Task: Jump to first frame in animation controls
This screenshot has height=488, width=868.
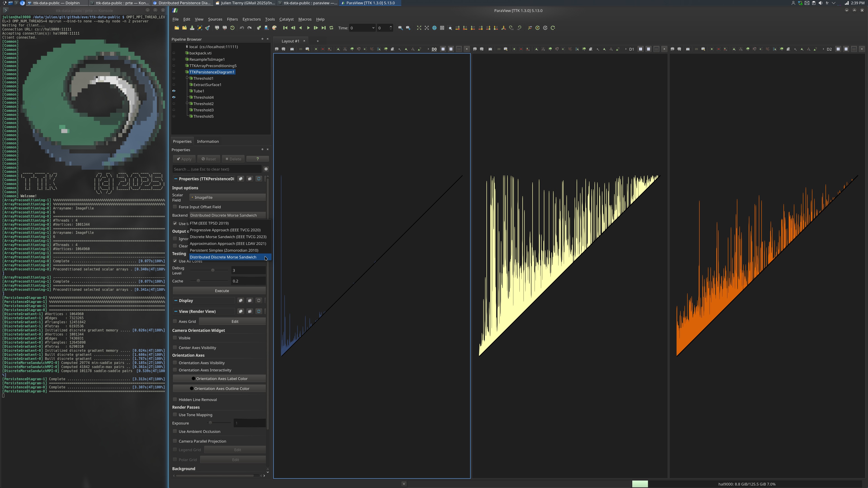Action: (285, 28)
